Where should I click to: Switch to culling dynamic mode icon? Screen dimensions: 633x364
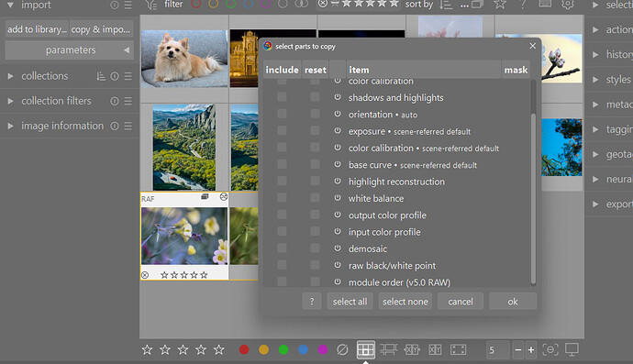point(435,349)
